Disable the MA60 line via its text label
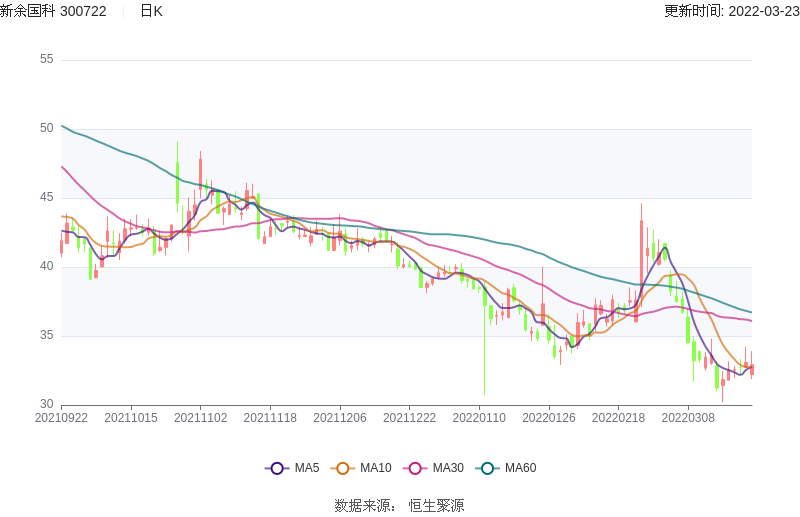 (x=520, y=468)
